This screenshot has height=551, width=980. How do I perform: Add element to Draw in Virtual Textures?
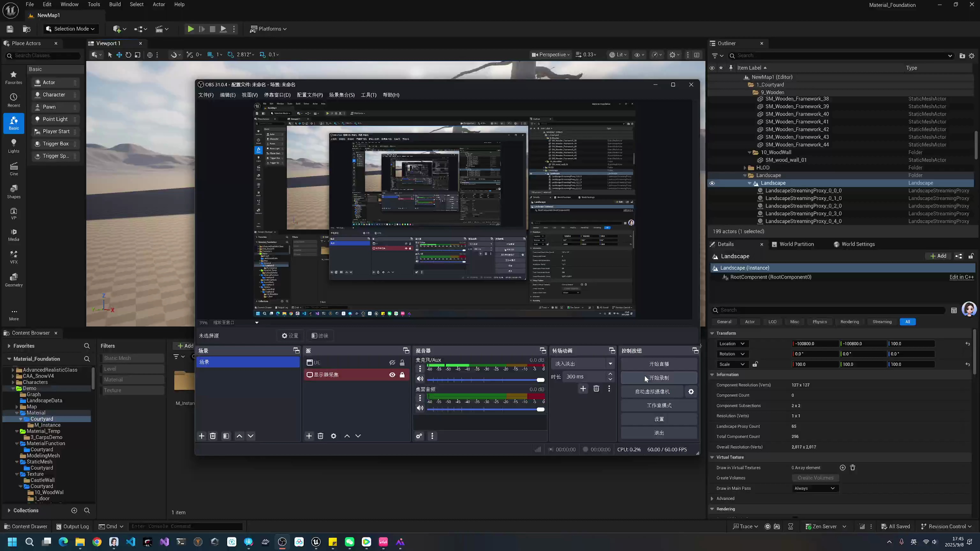coord(842,467)
